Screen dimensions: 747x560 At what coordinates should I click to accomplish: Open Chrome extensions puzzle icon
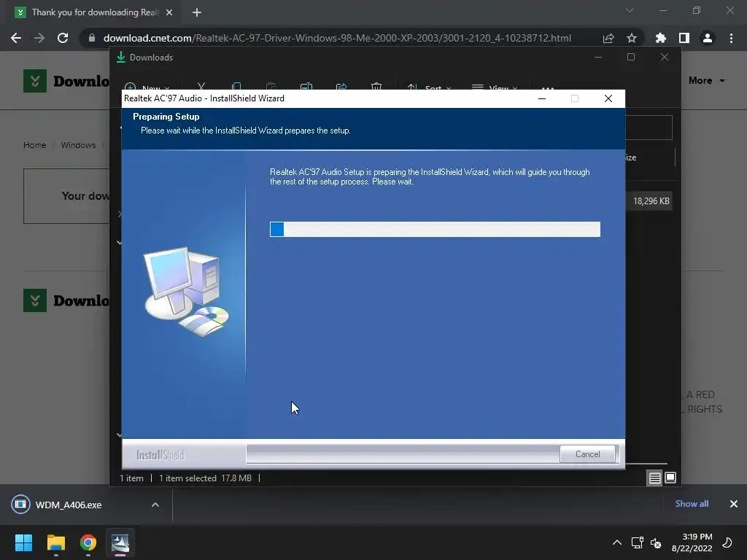click(661, 38)
